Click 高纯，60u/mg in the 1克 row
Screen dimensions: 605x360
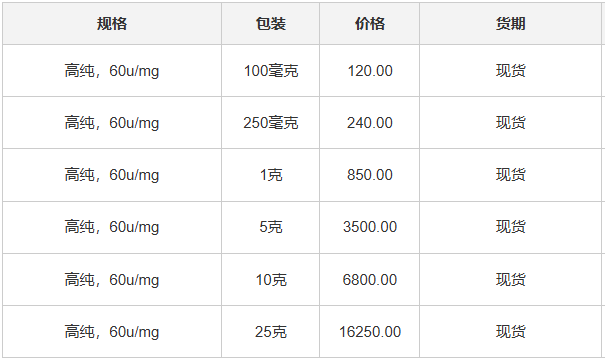[112, 175]
